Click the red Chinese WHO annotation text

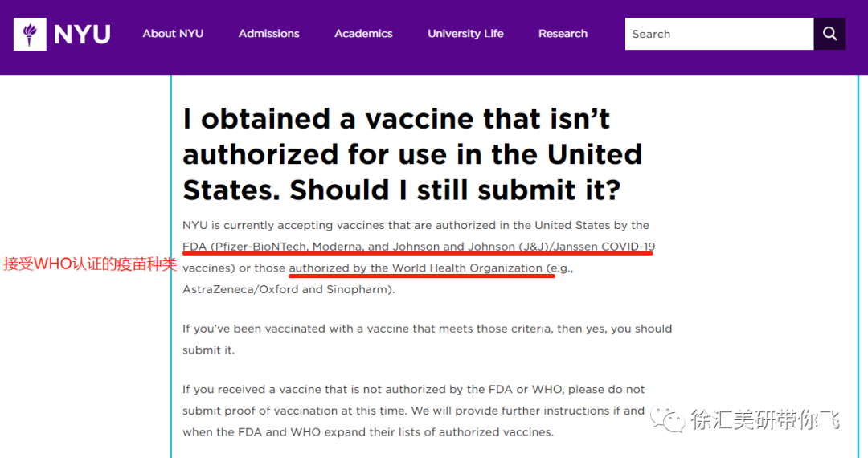click(x=89, y=264)
